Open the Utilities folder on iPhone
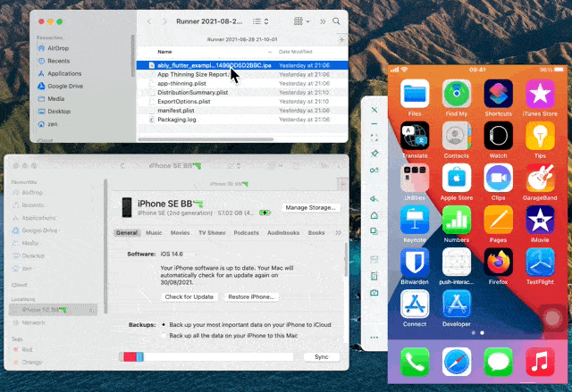 (x=415, y=178)
